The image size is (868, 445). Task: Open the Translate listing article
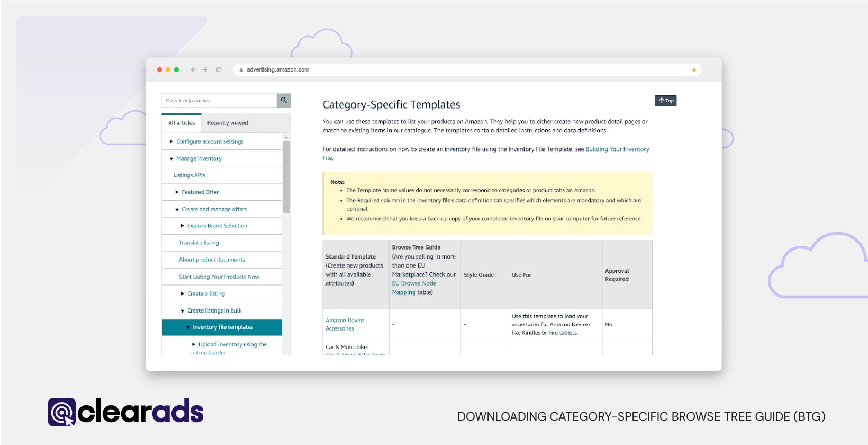[199, 243]
